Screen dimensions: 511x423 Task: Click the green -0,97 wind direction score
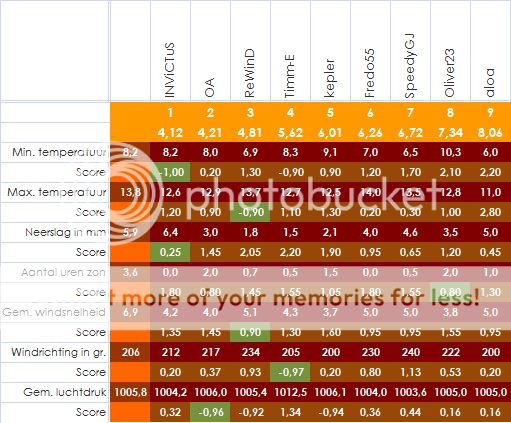pyautogui.click(x=290, y=372)
